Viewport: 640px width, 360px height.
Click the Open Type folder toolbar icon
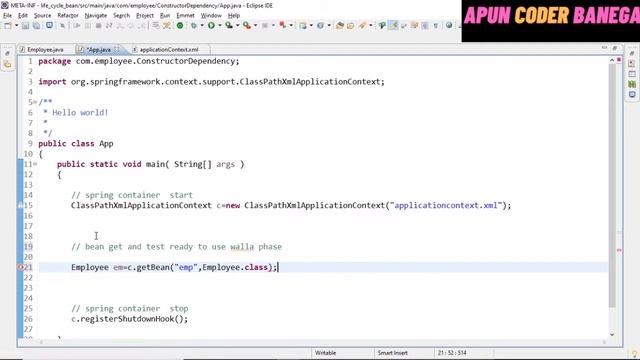340,25
